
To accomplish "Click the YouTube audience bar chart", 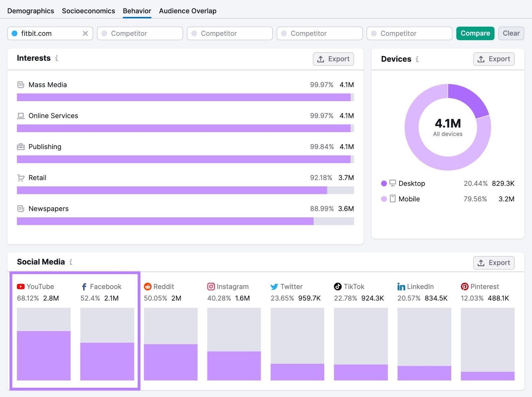I will tap(44, 344).
